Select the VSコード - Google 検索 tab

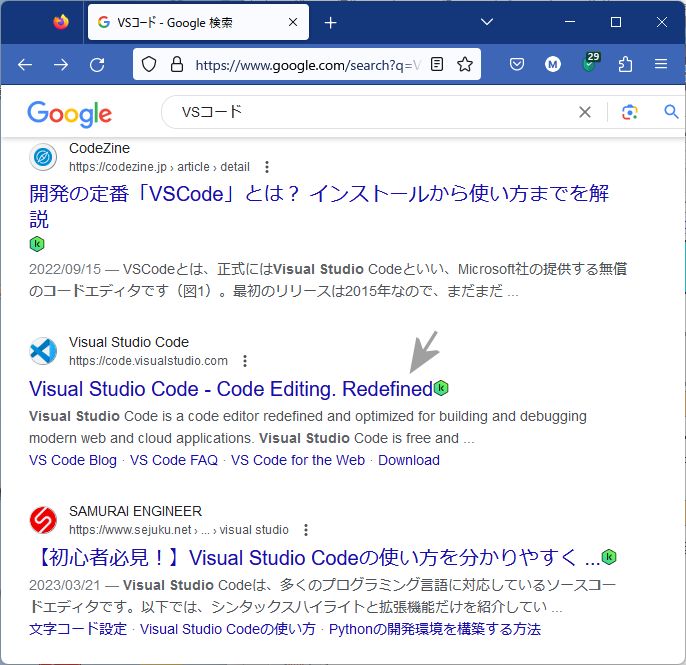pos(198,22)
